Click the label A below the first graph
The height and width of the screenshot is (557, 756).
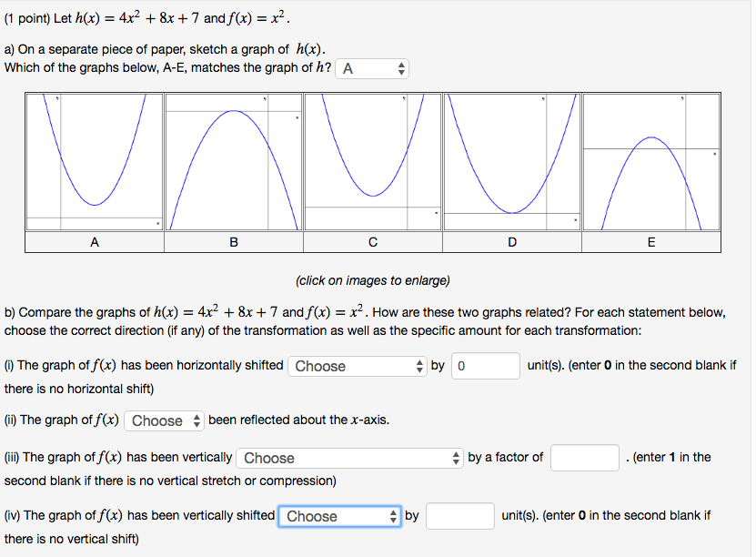pyautogui.click(x=94, y=242)
